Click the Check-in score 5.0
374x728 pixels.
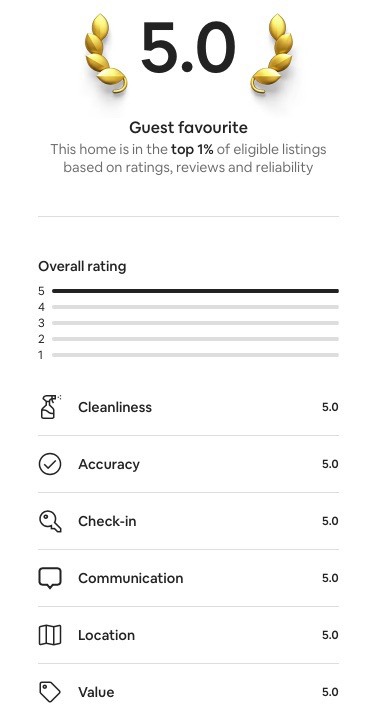pyautogui.click(x=330, y=521)
